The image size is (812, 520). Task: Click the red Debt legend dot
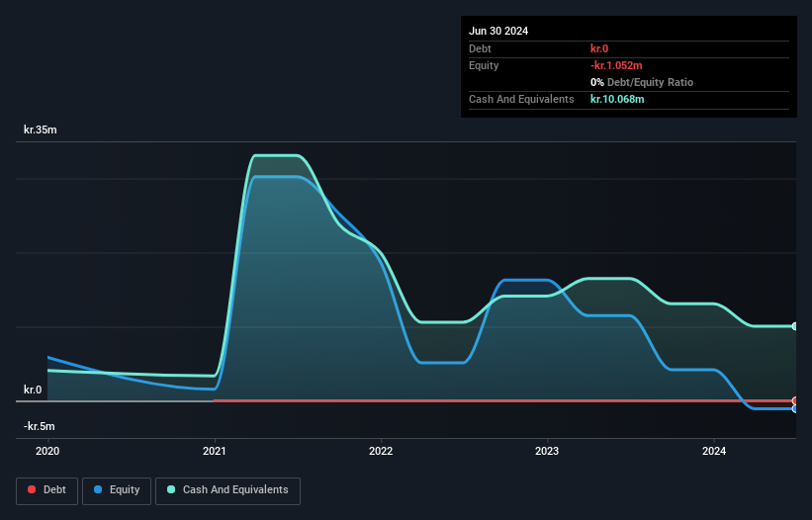point(32,489)
